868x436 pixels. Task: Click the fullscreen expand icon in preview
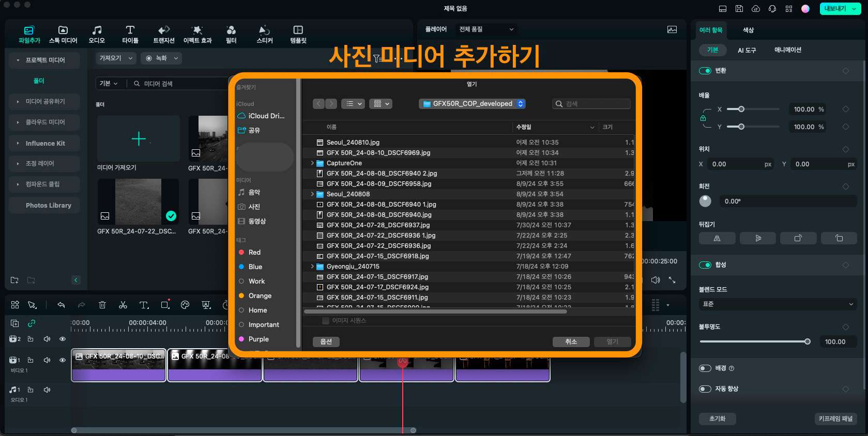coord(672,280)
